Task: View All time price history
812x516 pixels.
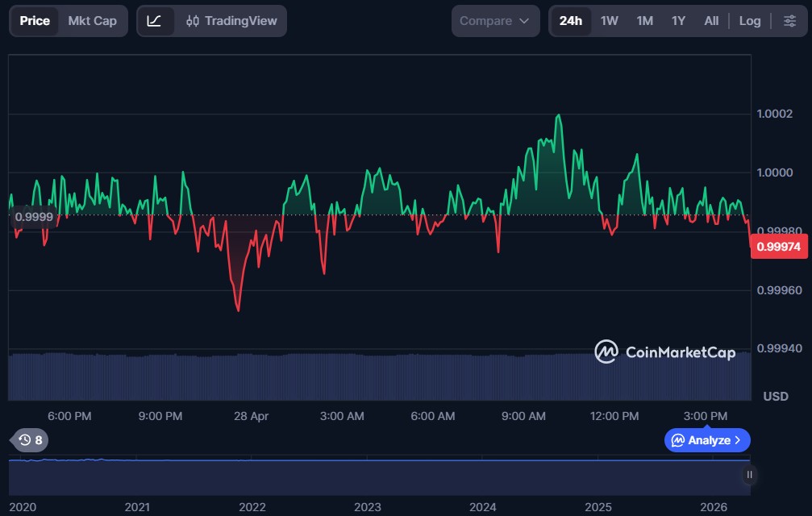Action: tap(711, 21)
